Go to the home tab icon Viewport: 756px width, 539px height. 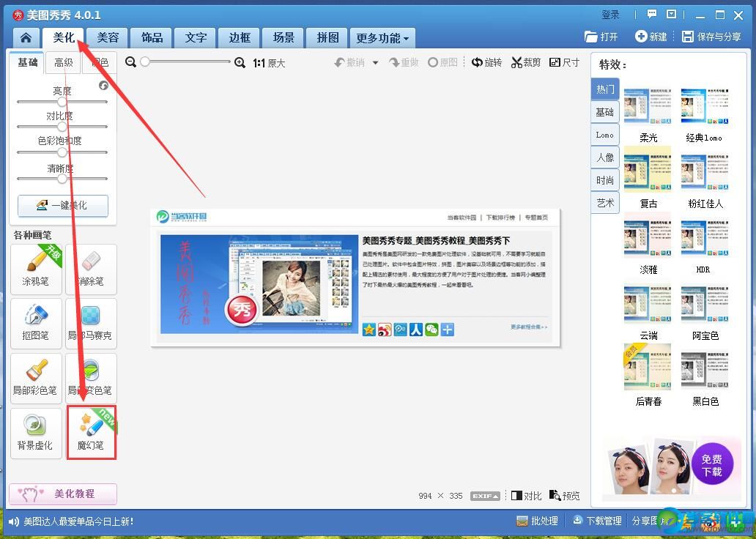click(x=26, y=37)
